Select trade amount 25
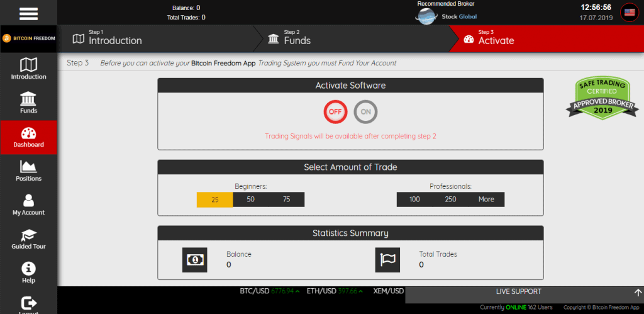Image resolution: width=644 pixels, height=314 pixels. tap(215, 199)
